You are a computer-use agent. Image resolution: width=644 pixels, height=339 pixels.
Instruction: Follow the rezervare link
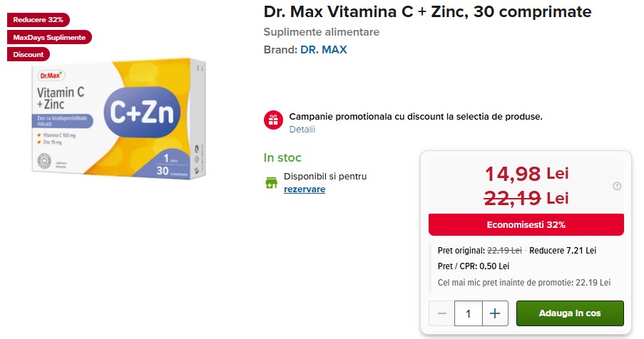pyautogui.click(x=305, y=189)
